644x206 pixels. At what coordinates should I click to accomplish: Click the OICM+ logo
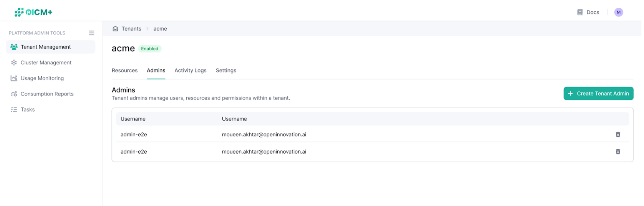pyautogui.click(x=33, y=12)
